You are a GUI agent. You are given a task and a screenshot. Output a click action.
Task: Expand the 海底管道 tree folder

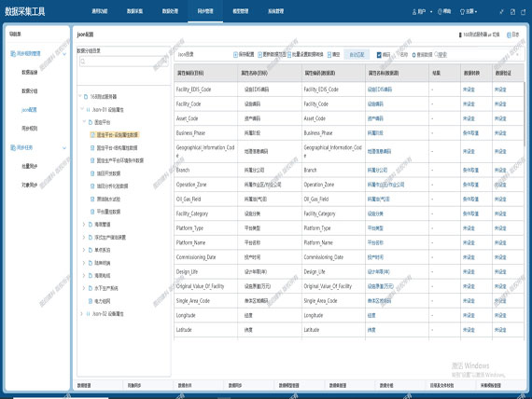(84, 224)
